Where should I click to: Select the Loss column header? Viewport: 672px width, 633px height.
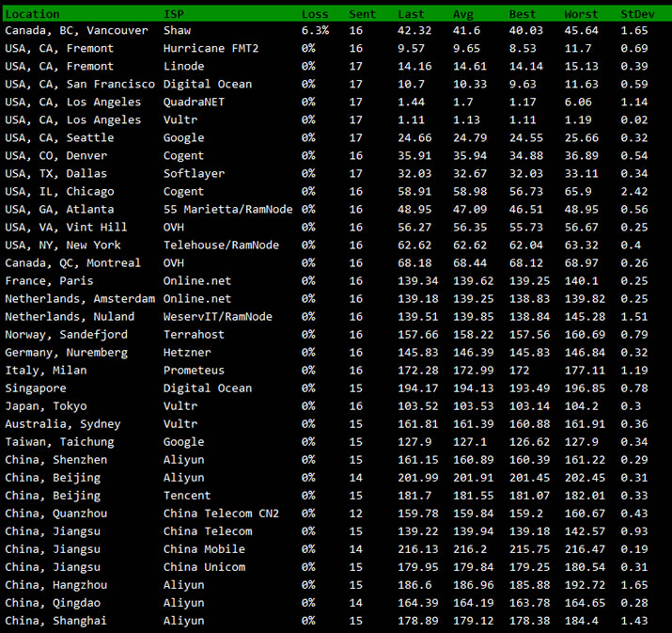pos(315,14)
